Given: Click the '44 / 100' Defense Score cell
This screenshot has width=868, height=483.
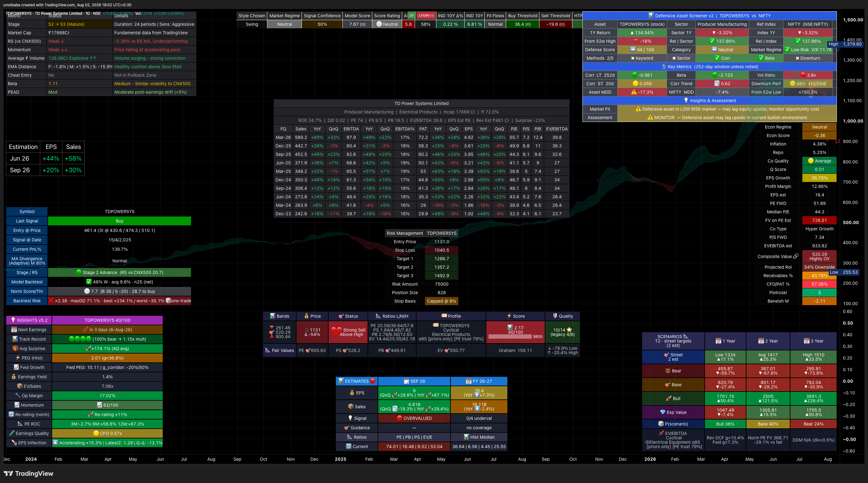Looking at the screenshot, I should pyautogui.click(x=642, y=50).
